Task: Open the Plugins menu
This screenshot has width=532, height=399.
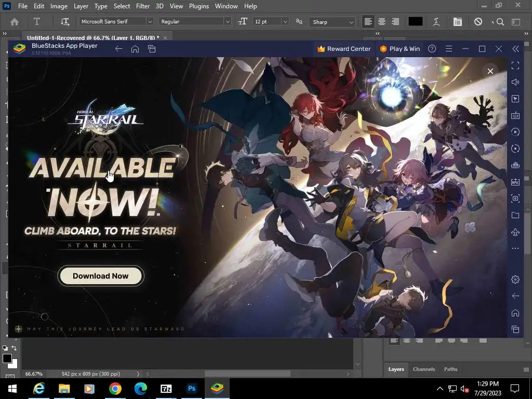Action: [199, 6]
